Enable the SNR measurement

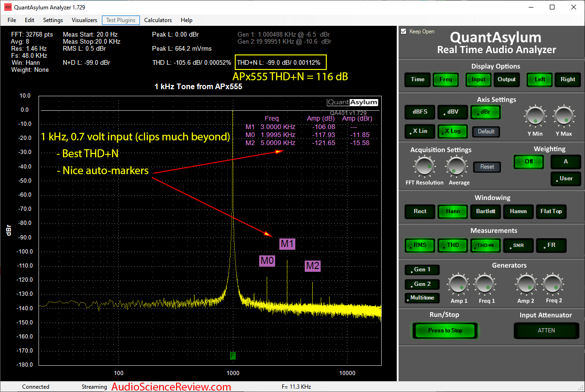click(x=518, y=245)
